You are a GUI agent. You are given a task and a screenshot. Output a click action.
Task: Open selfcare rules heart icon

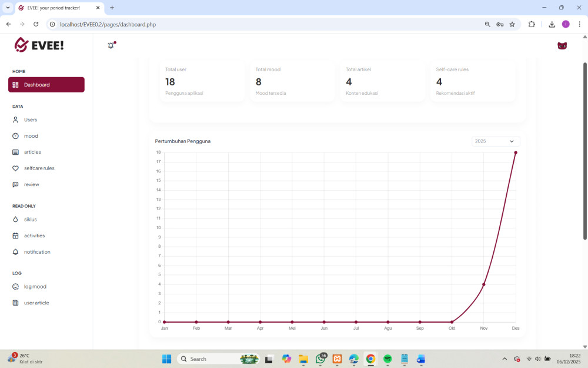tap(16, 168)
